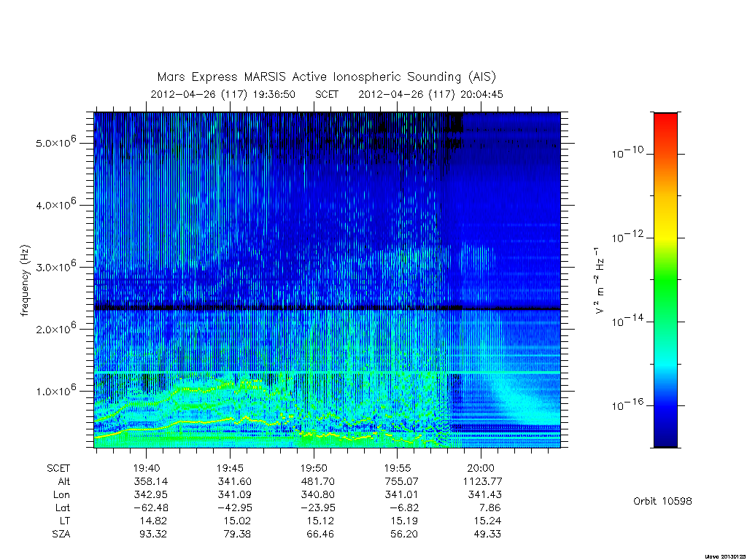Click the 10^-10 colorbar tick label
The width and height of the screenshot is (747, 560).
(627, 152)
